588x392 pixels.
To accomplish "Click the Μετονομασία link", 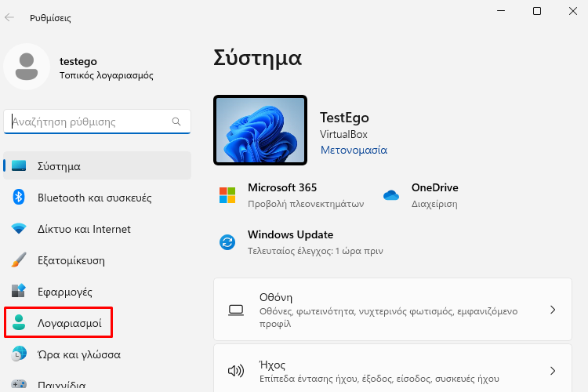I will point(354,150).
